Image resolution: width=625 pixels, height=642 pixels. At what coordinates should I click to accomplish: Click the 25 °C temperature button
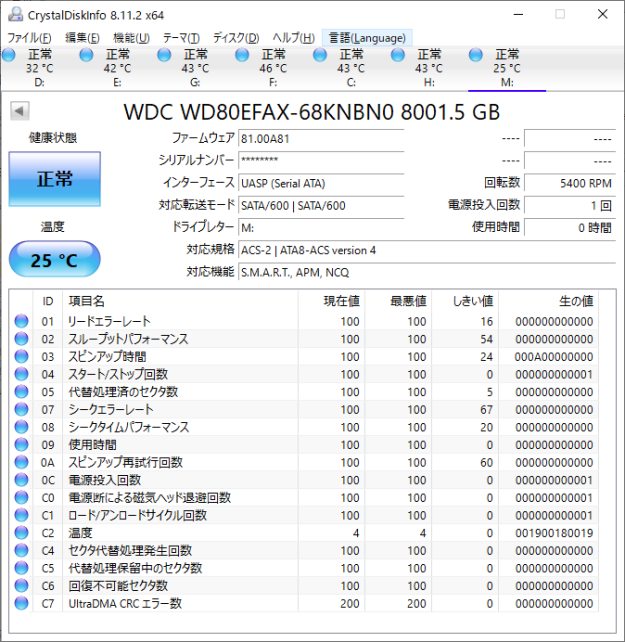point(54,260)
